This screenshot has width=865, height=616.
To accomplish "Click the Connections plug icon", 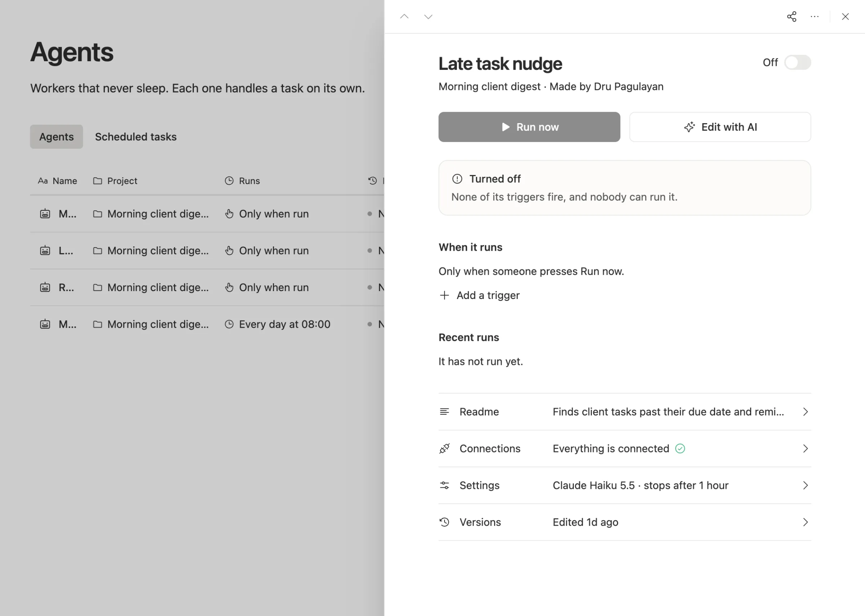I will (x=444, y=448).
